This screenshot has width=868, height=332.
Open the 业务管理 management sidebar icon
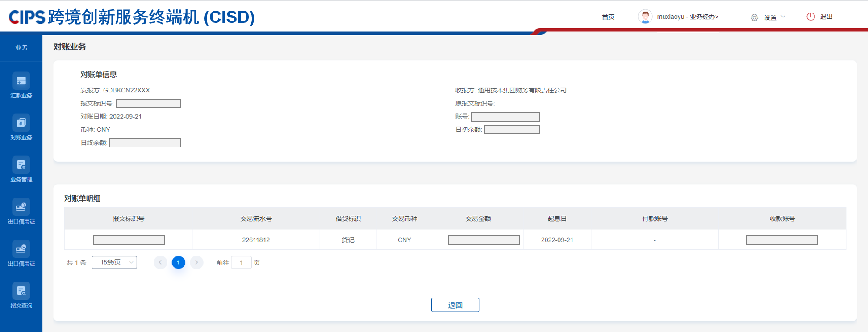tap(21, 165)
